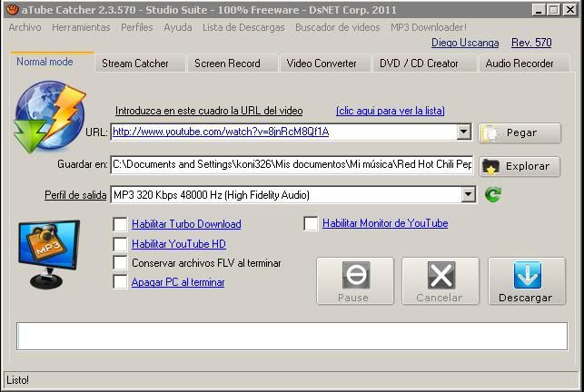Click the green refresh icon beside profile

point(493,195)
